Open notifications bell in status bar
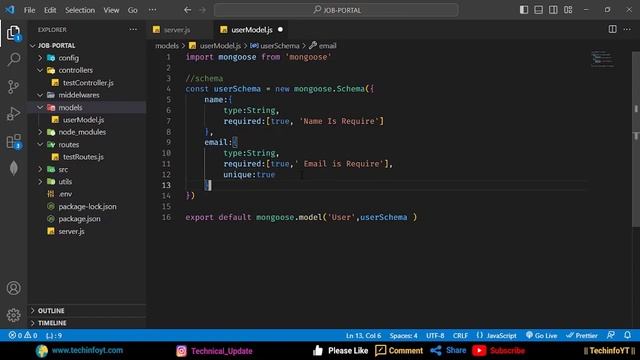 (627, 335)
